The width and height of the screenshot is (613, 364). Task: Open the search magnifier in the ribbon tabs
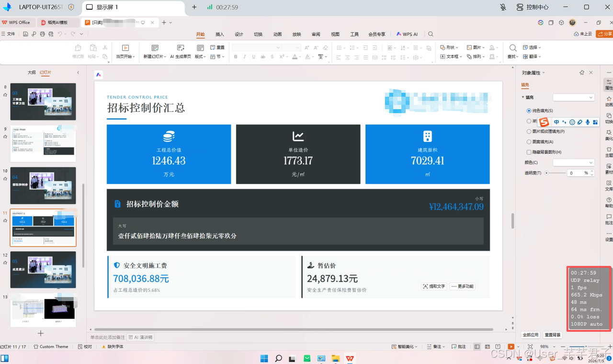(431, 34)
